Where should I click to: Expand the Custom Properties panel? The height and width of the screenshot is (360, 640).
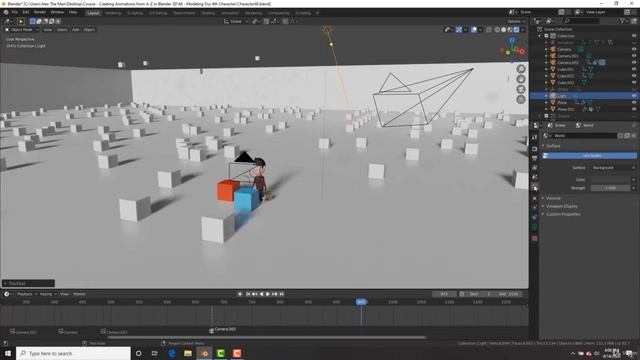coord(562,214)
